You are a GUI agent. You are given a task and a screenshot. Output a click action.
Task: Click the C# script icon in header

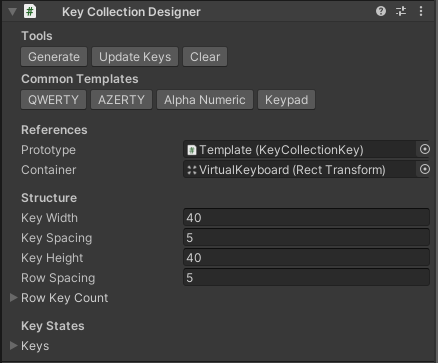click(x=30, y=12)
